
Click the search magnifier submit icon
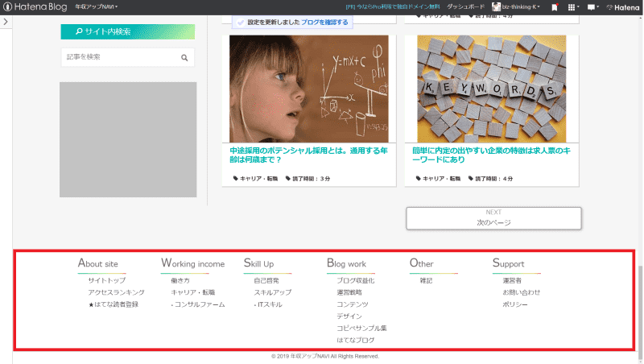[184, 58]
